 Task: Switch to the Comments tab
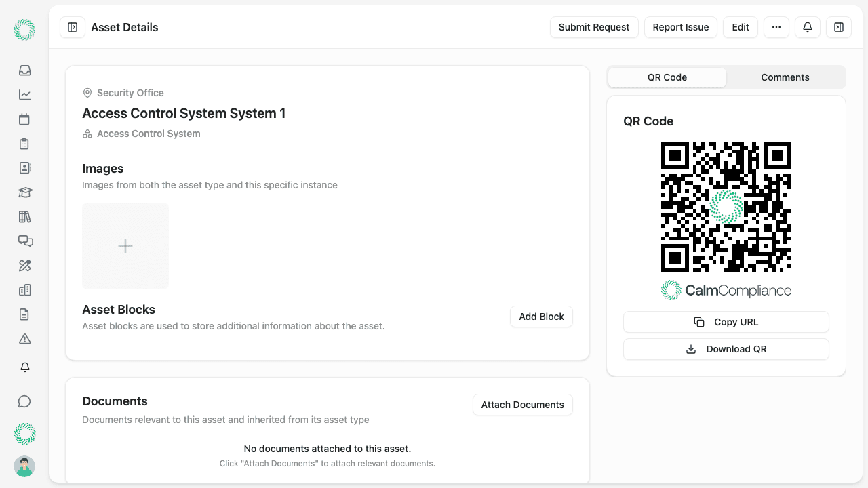[x=785, y=77]
